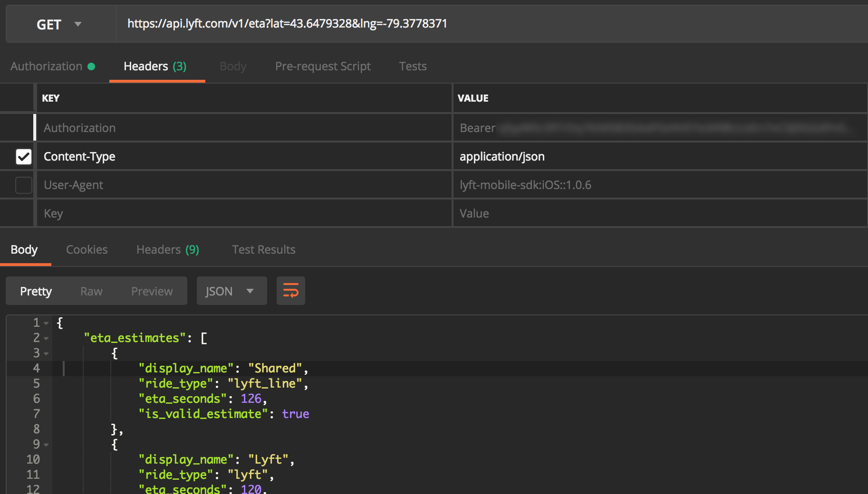The height and width of the screenshot is (494, 868).
Task: Click the application/json value cell
Action: [x=660, y=156]
